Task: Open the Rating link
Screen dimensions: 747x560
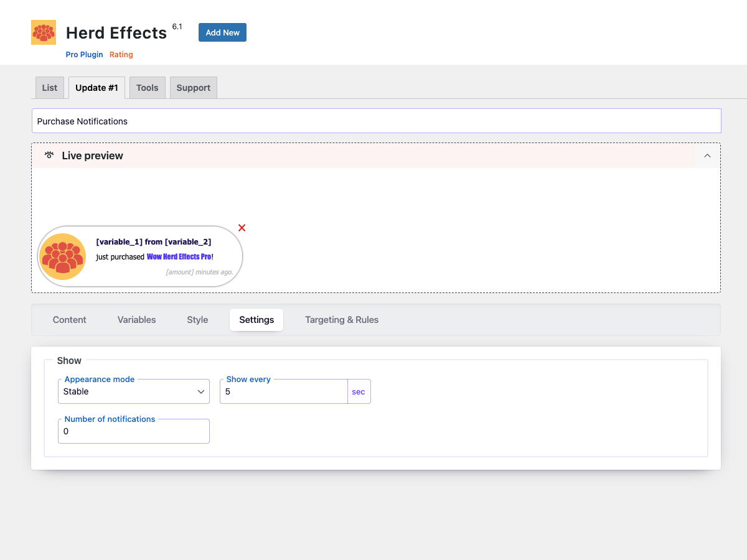Action: tap(121, 55)
